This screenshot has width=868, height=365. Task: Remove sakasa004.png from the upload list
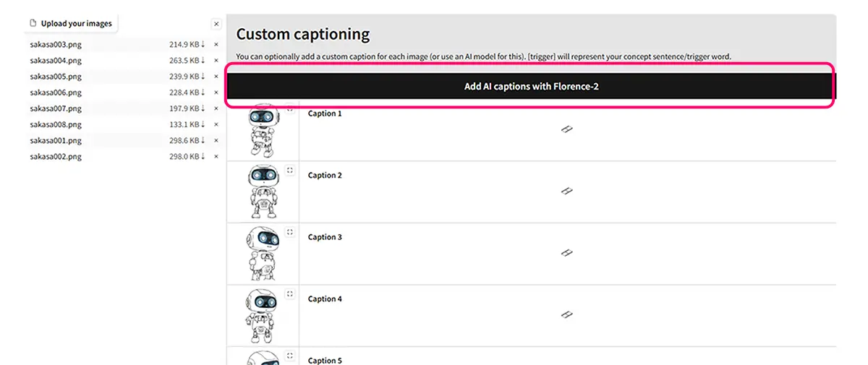(x=216, y=60)
